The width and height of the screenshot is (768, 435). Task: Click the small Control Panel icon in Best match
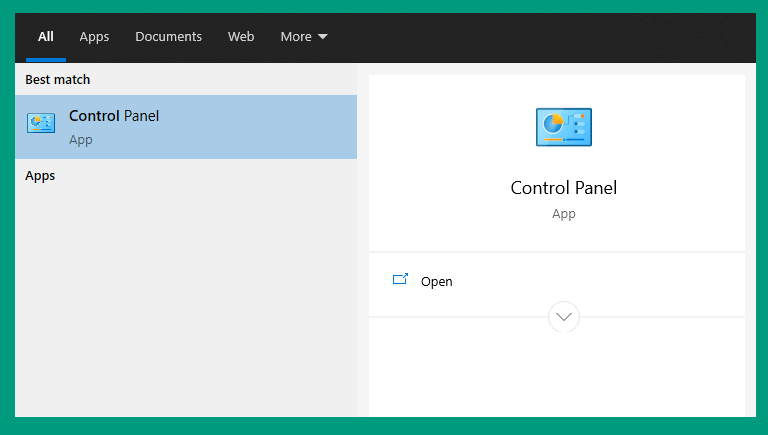pyautogui.click(x=41, y=123)
